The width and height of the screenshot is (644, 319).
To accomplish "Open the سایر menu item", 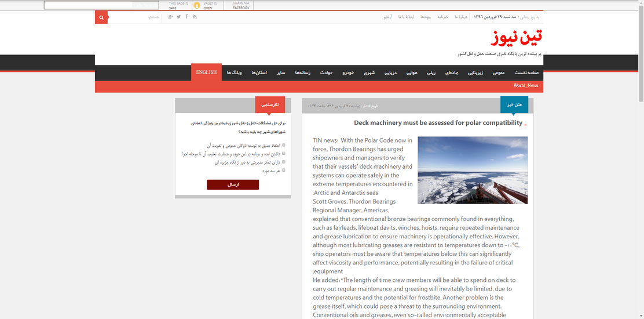I will pos(281,72).
